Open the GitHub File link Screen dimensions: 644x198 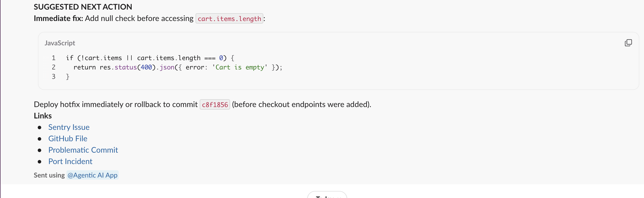68,139
